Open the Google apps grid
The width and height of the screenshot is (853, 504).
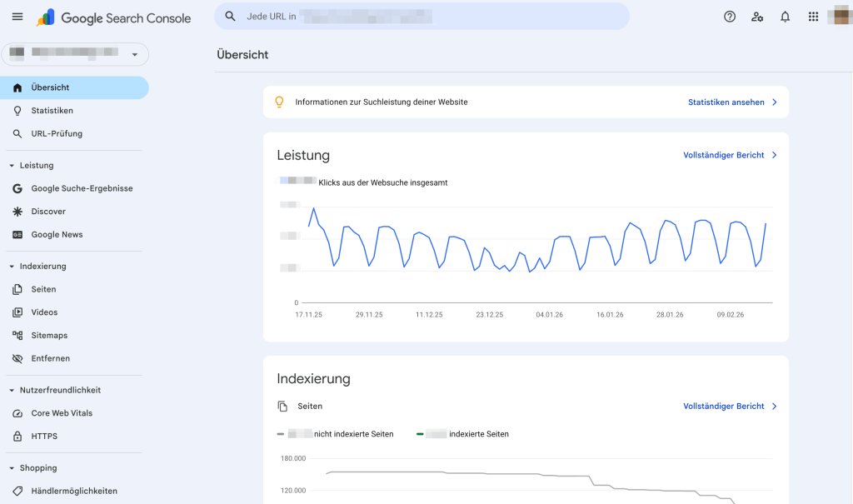[x=813, y=16]
